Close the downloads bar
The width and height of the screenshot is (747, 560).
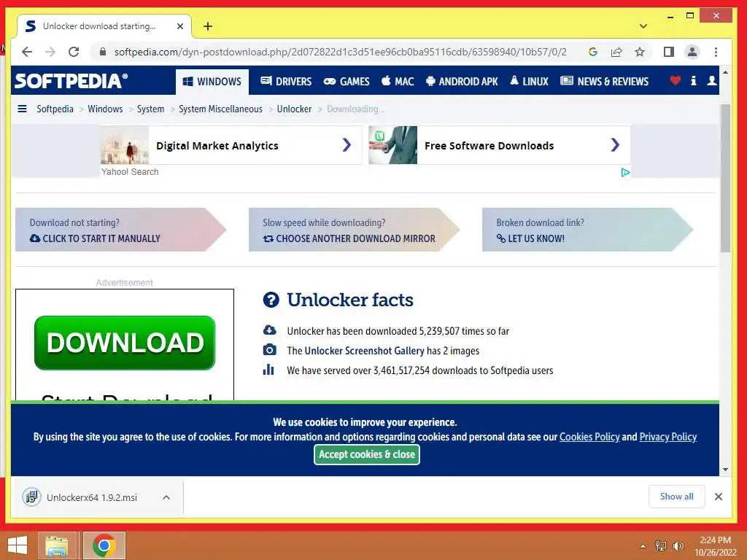coord(719,497)
